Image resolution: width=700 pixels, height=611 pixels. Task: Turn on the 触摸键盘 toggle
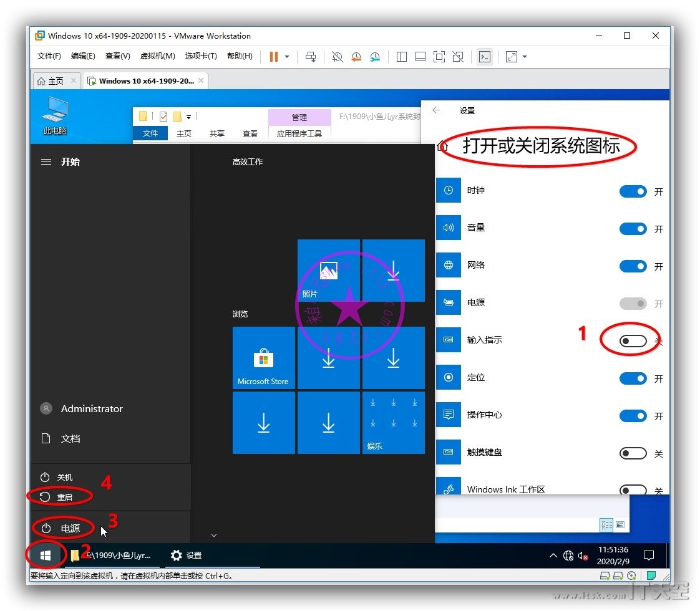(633, 453)
